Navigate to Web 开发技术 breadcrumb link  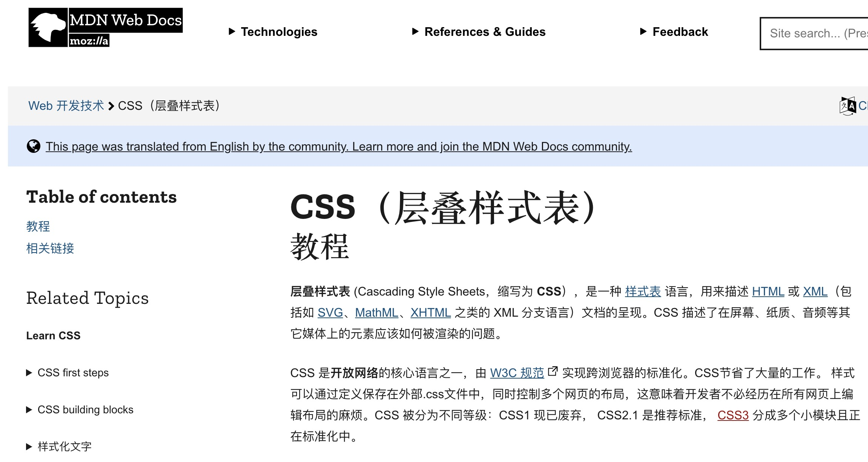64,105
